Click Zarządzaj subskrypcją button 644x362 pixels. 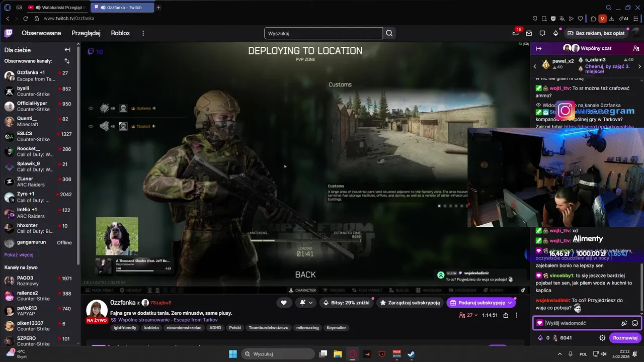410,303
